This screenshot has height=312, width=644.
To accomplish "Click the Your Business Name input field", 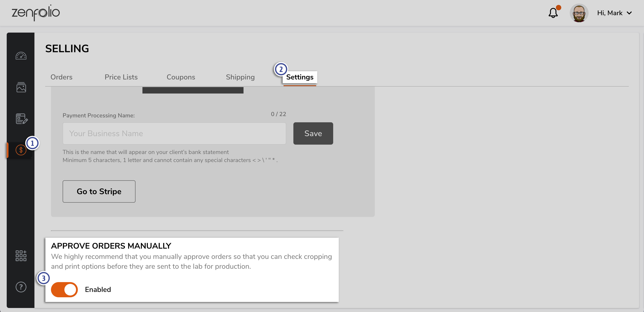I will [x=174, y=133].
